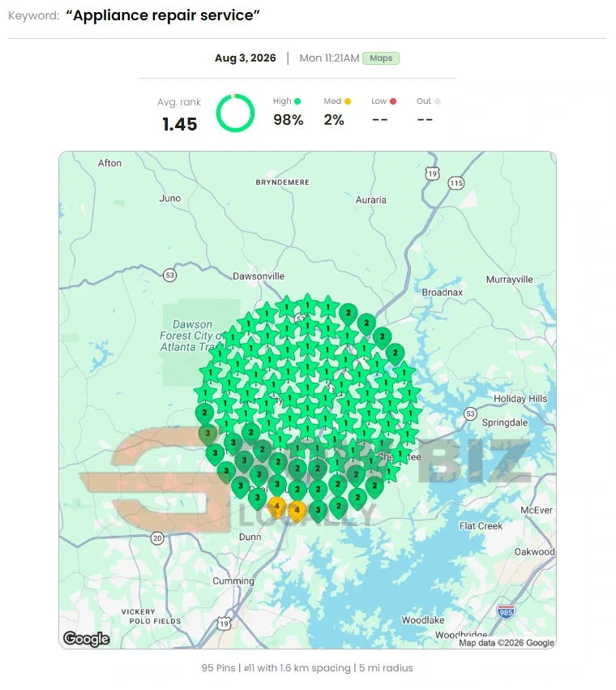The image size is (616, 690).
Task: Select the 1.45 average rank value
Action: point(179,125)
